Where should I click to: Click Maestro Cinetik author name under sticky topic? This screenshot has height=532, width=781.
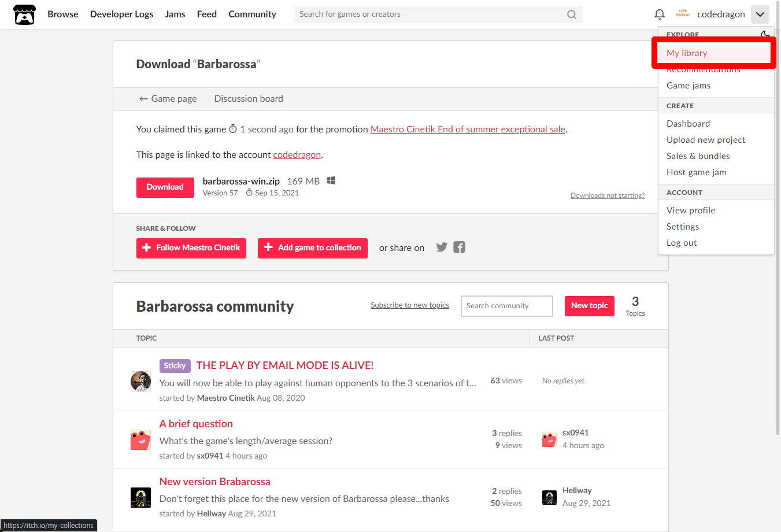point(225,398)
